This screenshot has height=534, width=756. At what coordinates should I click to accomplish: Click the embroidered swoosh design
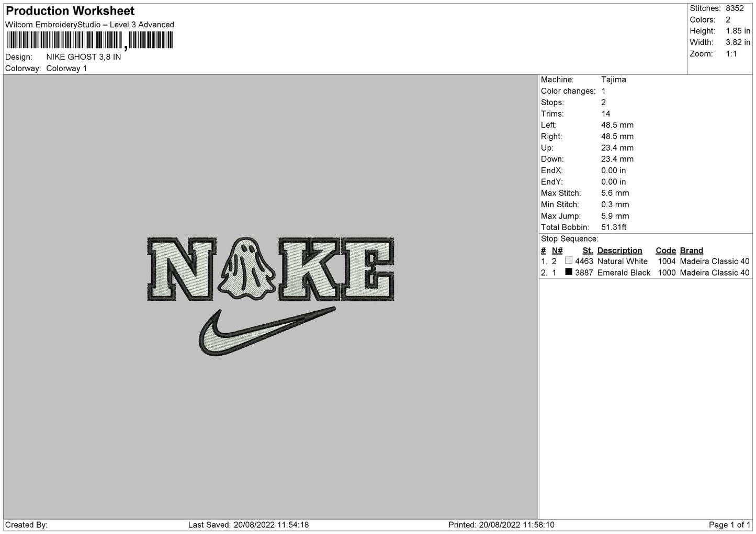tap(267, 332)
